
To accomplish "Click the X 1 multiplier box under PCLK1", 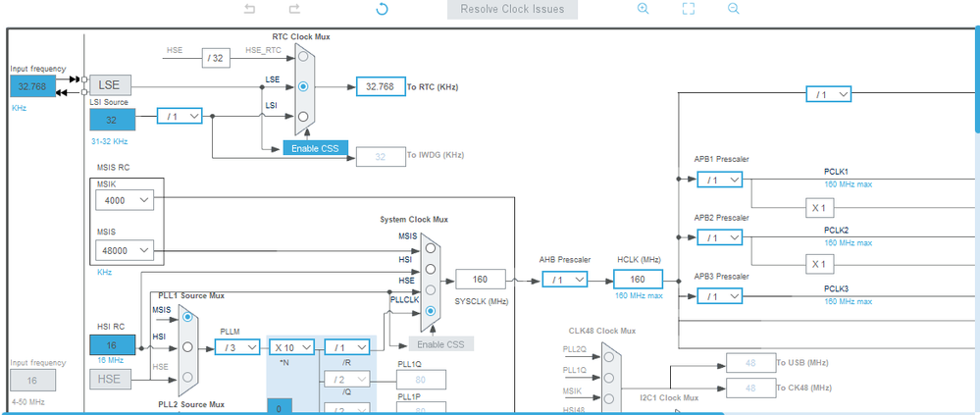I will (x=819, y=208).
